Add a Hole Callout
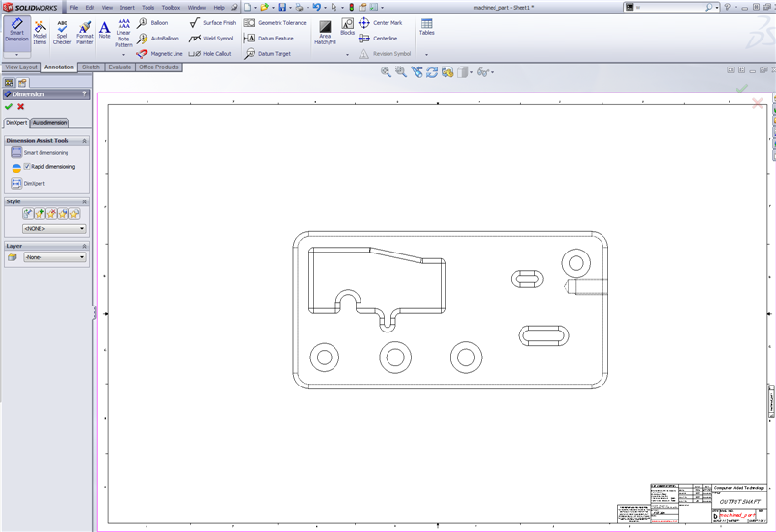The image size is (776, 532). pos(210,53)
